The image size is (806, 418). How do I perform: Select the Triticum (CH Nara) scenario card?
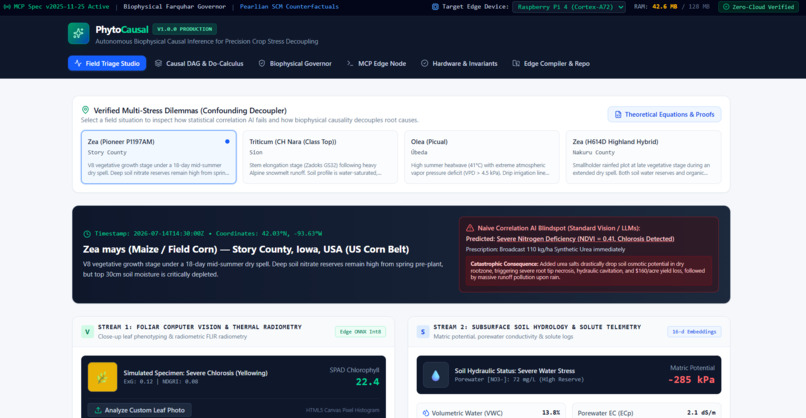pyautogui.click(x=320, y=157)
